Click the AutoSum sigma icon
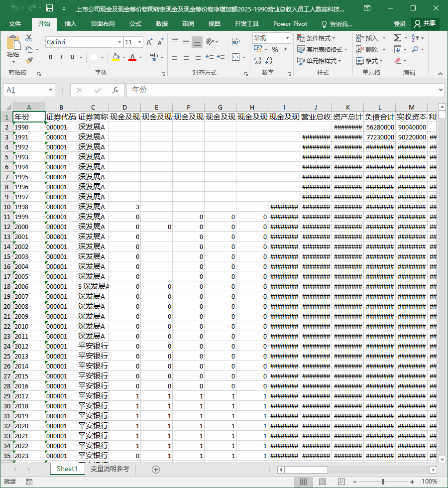The image size is (448, 488). pyautogui.click(x=397, y=38)
